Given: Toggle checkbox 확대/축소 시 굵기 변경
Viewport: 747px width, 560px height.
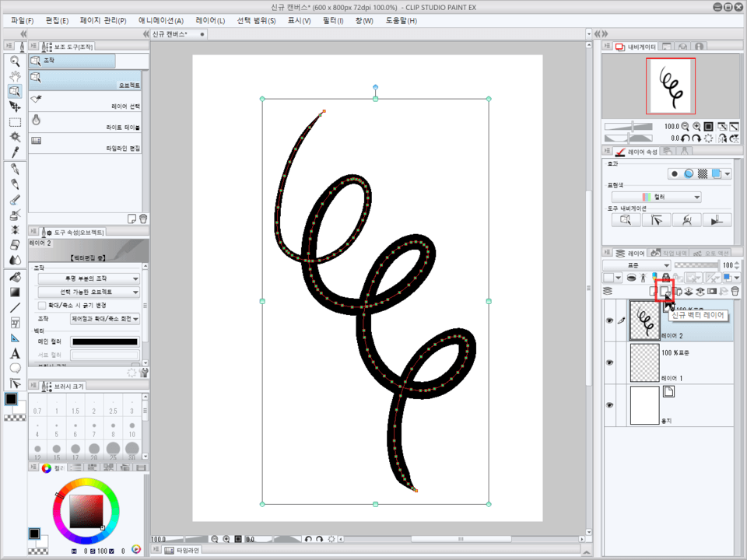Looking at the screenshot, I should coord(42,305).
